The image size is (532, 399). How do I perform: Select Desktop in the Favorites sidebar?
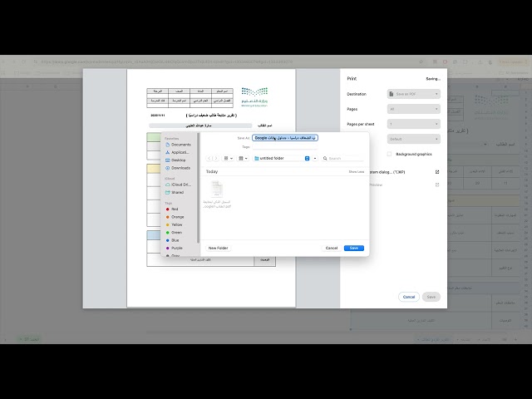tap(175, 160)
